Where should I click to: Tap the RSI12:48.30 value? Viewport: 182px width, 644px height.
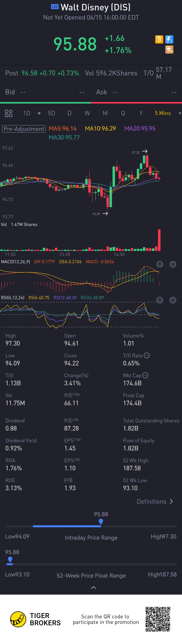tap(65, 297)
